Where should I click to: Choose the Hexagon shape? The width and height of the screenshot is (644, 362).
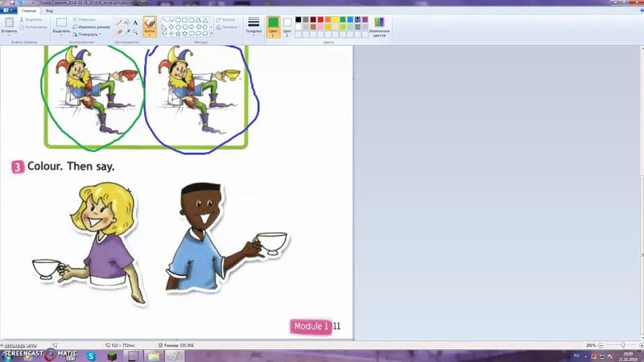pos(185,27)
